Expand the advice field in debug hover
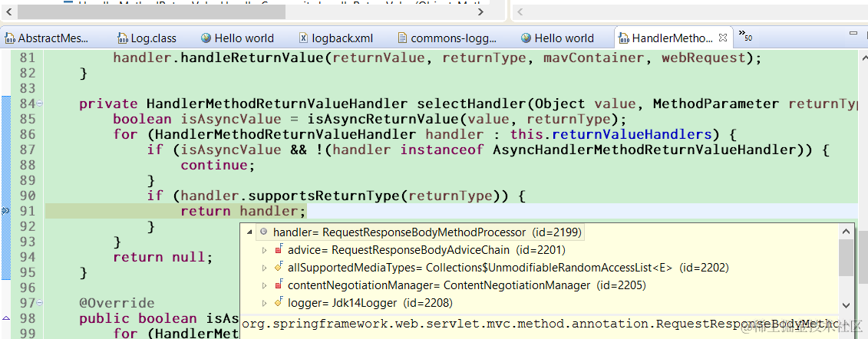Image resolution: width=868 pixels, height=339 pixels. (x=265, y=250)
